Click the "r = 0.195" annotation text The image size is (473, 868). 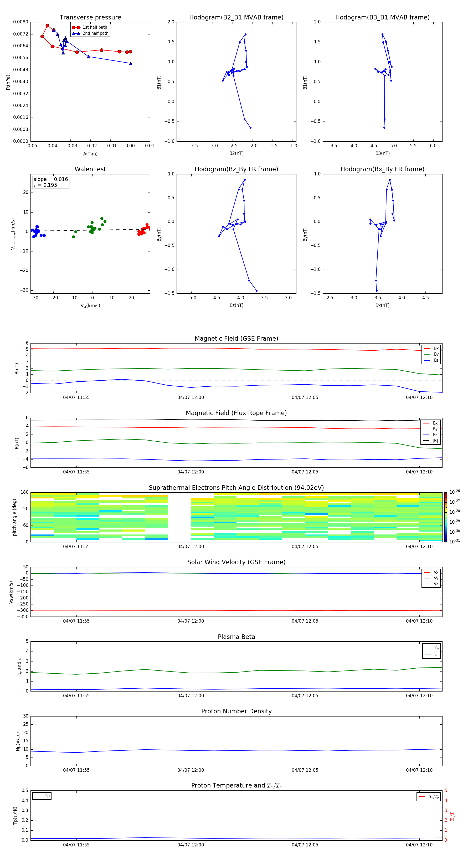[45, 185]
